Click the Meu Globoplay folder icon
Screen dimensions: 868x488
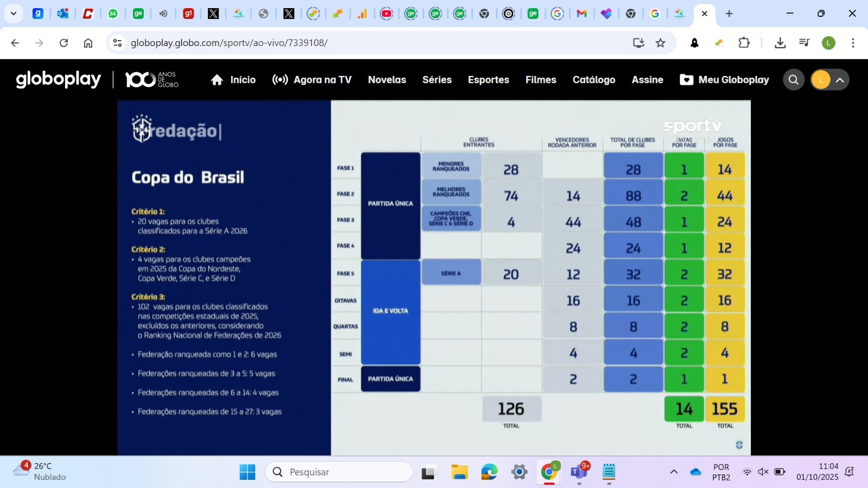[x=686, y=79]
